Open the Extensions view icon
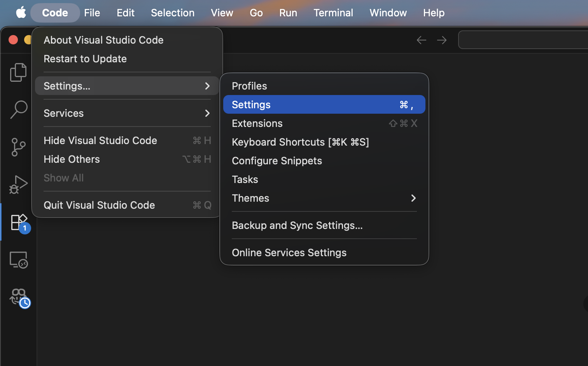Viewport: 588px width, 366px height. coord(18,222)
